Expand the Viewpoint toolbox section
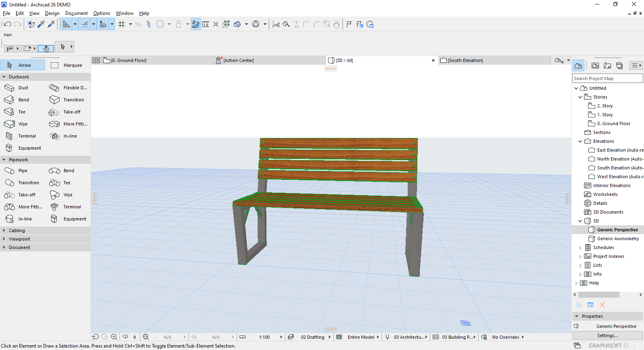644x350 pixels. click(4, 239)
